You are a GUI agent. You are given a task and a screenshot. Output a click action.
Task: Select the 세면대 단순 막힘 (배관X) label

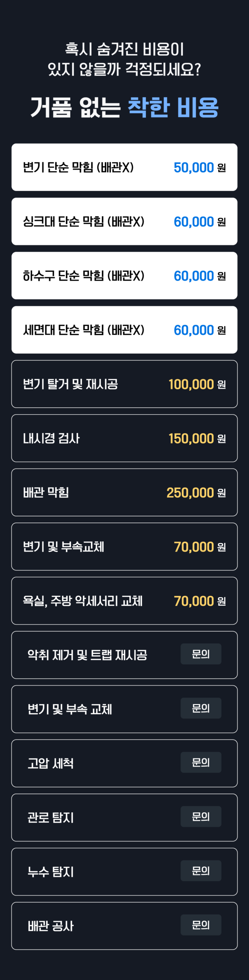(83, 330)
